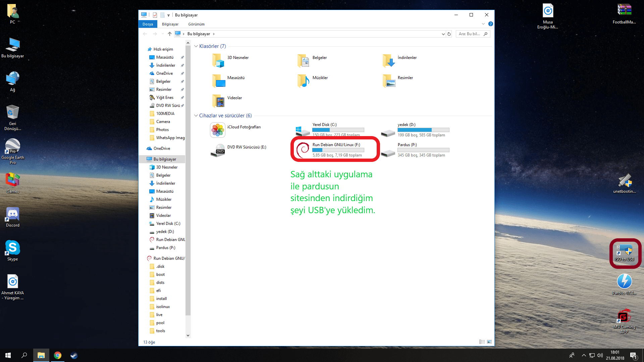Click the Ara: Bu bilgisayar search box
This screenshot has height=362, width=644.
[470, 34]
